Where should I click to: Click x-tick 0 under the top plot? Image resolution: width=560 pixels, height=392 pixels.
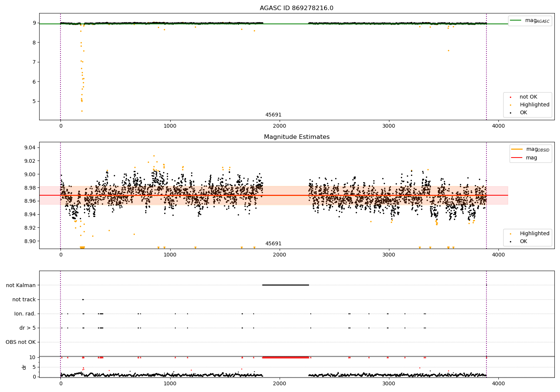[60, 126]
